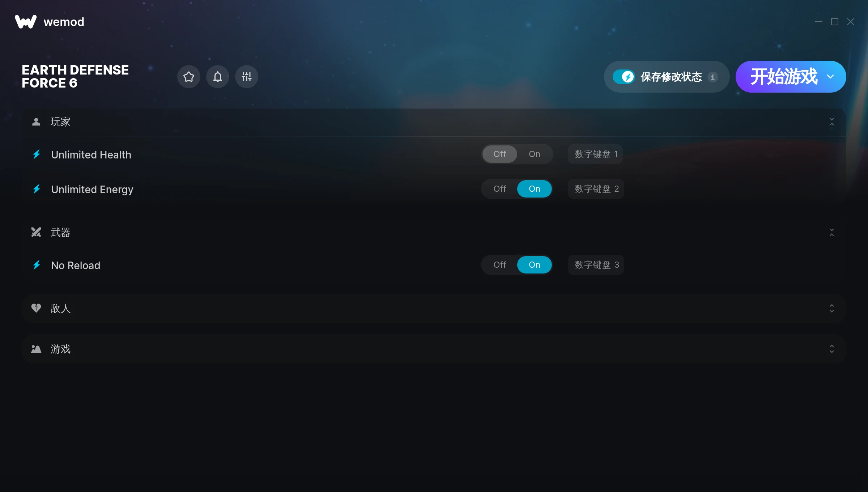Open the sliders settings icon
Image resolution: width=868 pixels, height=492 pixels.
click(x=247, y=77)
